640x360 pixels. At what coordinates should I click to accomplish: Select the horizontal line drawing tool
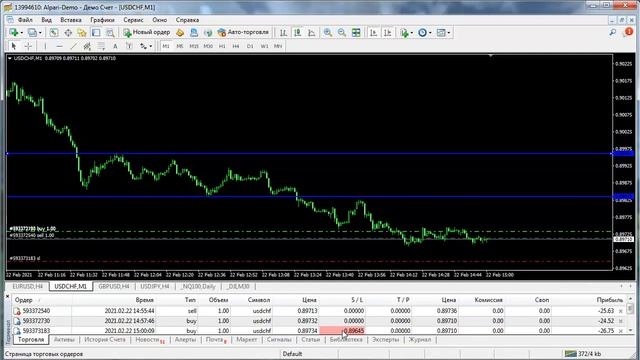[59, 46]
